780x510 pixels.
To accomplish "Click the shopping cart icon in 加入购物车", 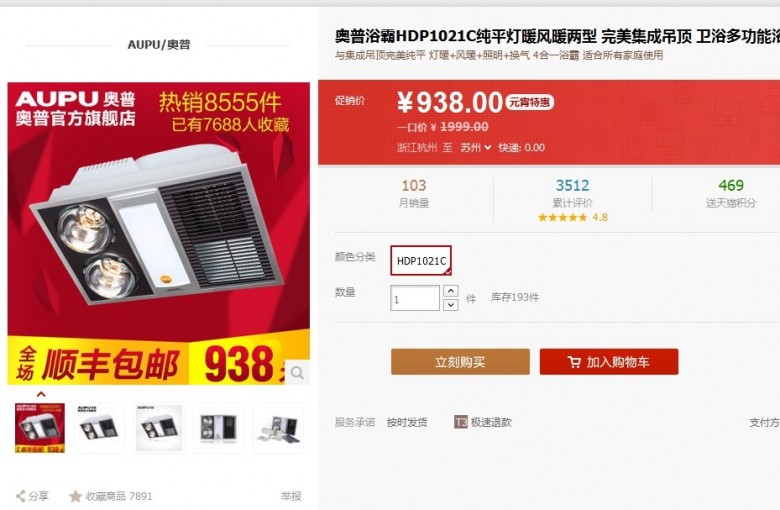I will click(574, 362).
